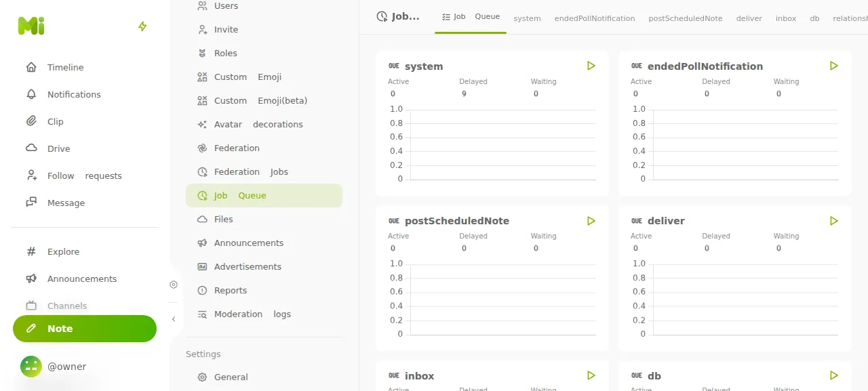
Task: Open Message in the left sidebar
Action: (85, 203)
